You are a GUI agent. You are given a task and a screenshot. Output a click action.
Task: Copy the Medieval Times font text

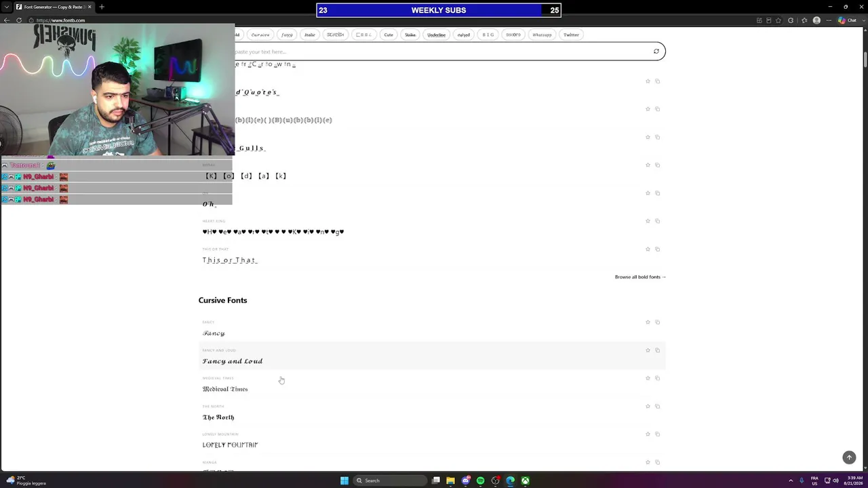pyautogui.click(x=657, y=378)
